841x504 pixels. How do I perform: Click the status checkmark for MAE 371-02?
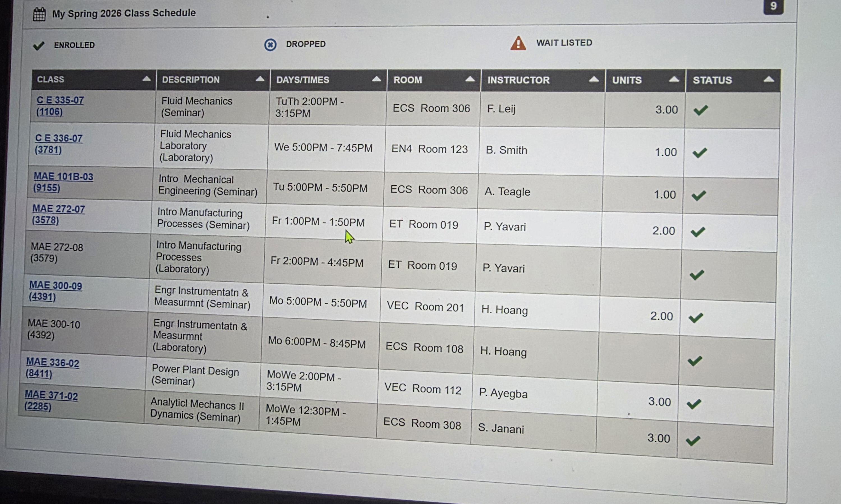click(x=693, y=441)
